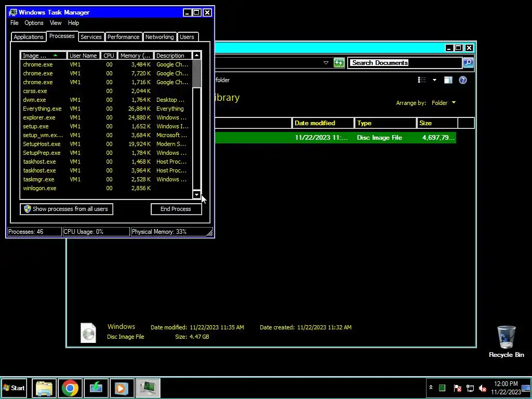This screenshot has width=532, height=399.
Task: Select the taskmgr.exe process
Action: coord(106,179)
